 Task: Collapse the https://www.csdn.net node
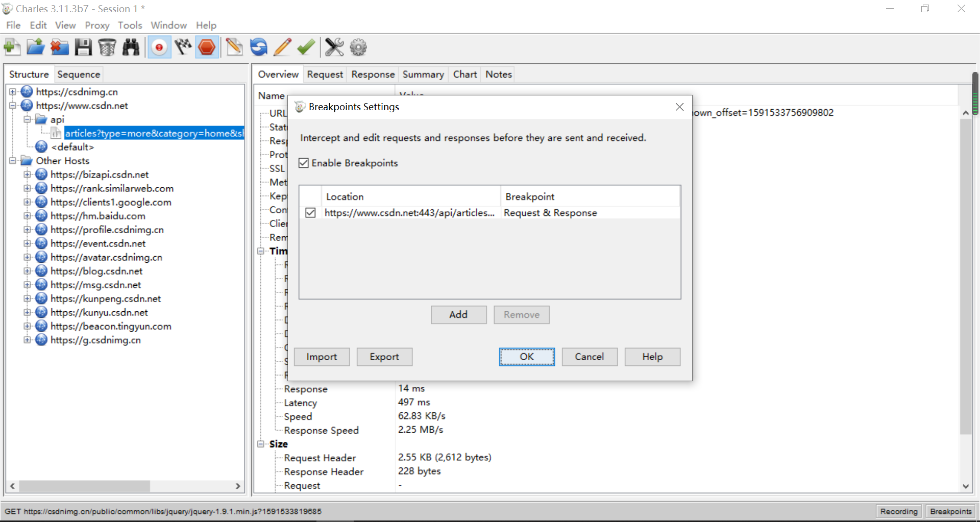coord(13,106)
